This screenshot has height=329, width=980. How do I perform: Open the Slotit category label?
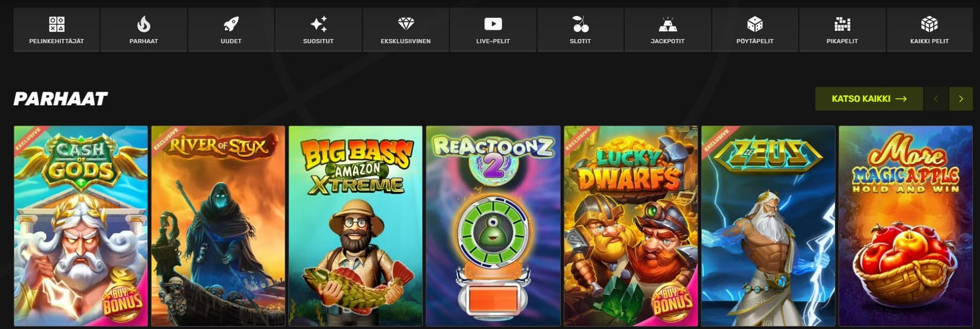[x=580, y=41]
